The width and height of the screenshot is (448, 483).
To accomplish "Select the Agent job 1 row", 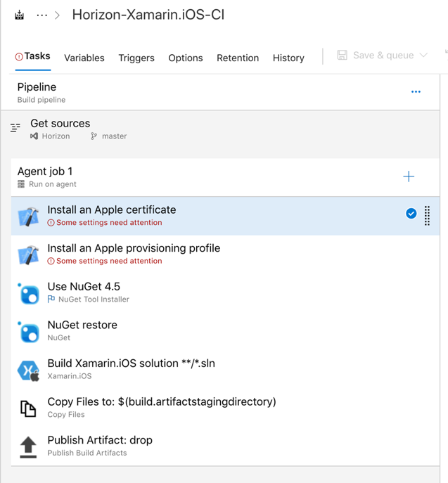I will (225, 177).
